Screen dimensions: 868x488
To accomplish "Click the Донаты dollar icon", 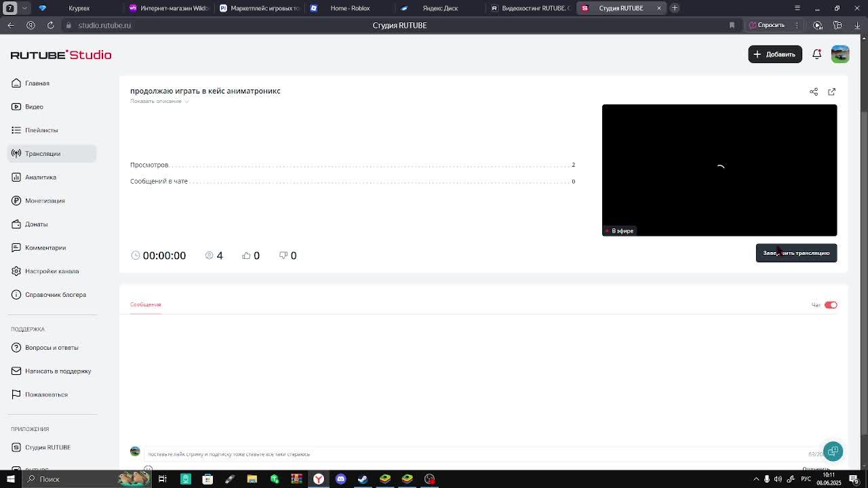I will click(16, 224).
